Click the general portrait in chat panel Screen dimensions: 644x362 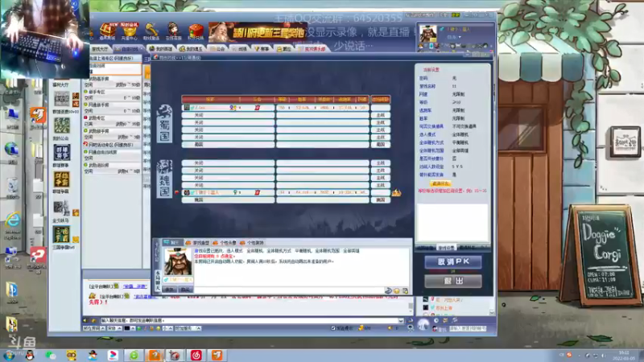pyautogui.click(x=178, y=262)
